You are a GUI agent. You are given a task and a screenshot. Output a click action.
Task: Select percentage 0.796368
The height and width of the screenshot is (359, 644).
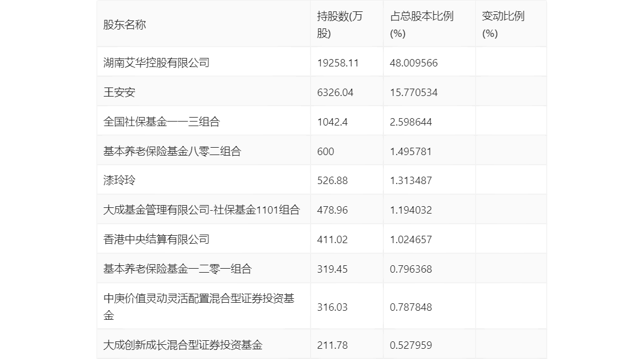tap(411, 269)
